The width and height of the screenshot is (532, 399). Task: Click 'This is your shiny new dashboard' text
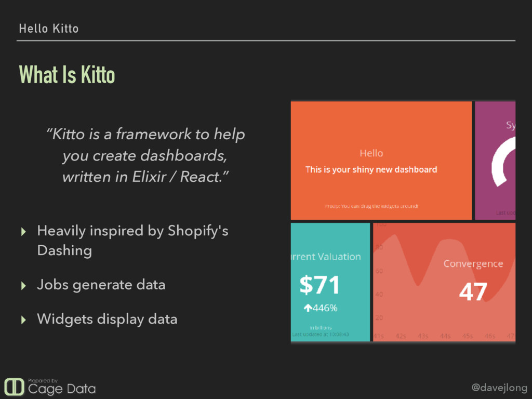[x=371, y=170]
